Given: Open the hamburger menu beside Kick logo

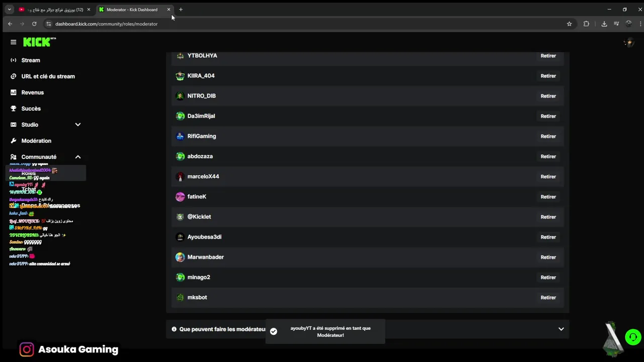Looking at the screenshot, I should click(14, 42).
